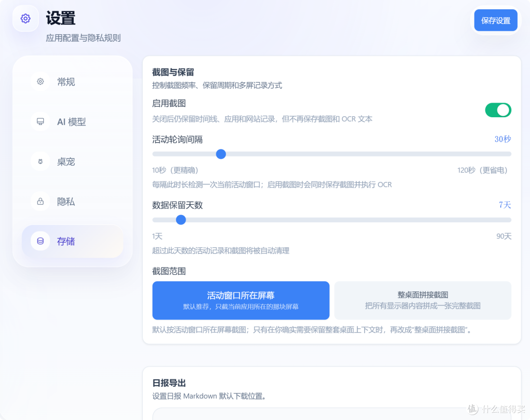Click the pet icon next to 桌宠
Image resolution: width=530 pixels, height=420 pixels.
[x=40, y=161]
